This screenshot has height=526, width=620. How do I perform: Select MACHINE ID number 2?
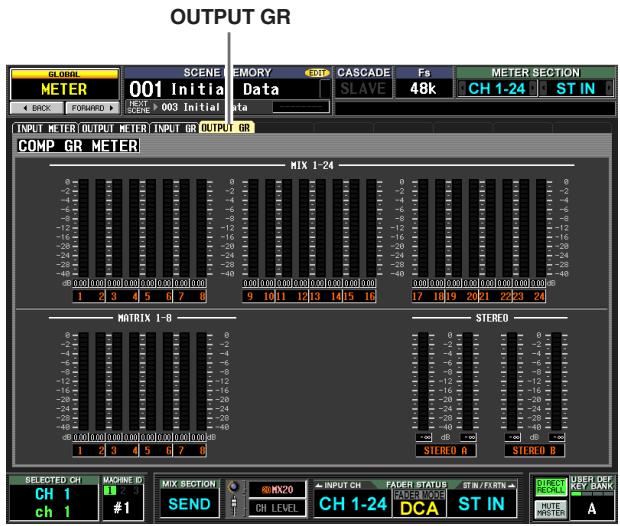pyautogui.click(x=123, y=490)
